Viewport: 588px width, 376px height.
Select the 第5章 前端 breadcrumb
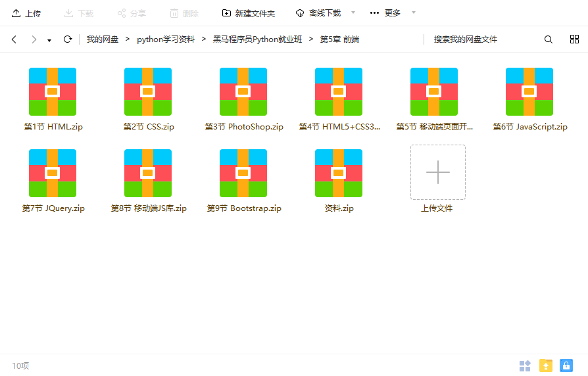point(339,39)
